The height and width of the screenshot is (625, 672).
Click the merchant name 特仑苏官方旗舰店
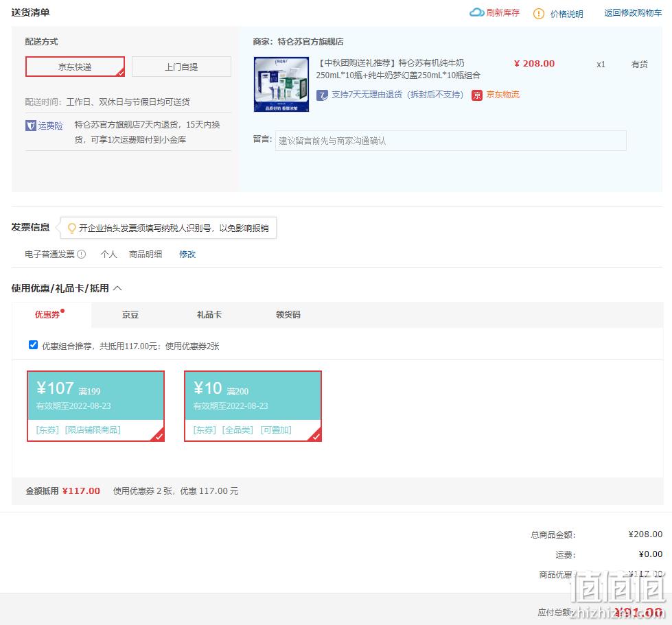[310, 42]
